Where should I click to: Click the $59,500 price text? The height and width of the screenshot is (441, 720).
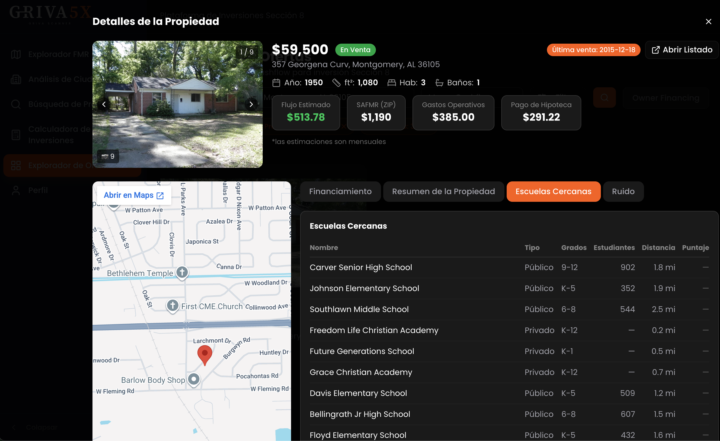300,50
